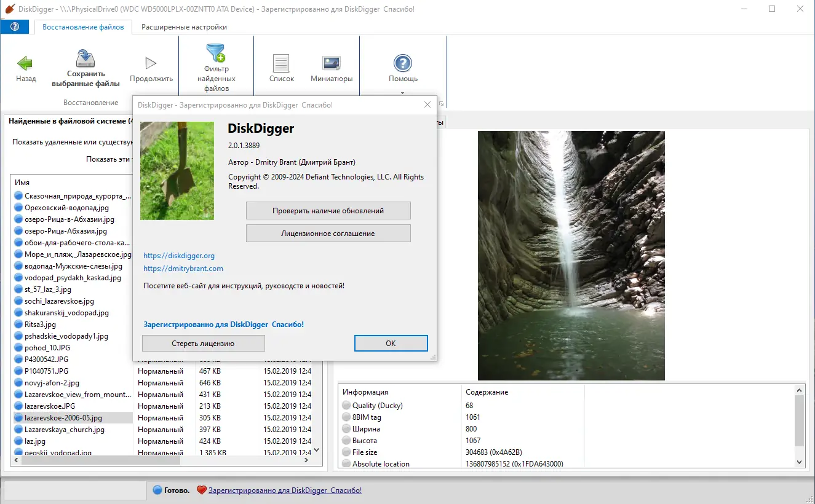This screenshot has height=504, width=815.
Task: Select file lazarevskoe-2006-05.jpg
Action: [x=63, y=418]
